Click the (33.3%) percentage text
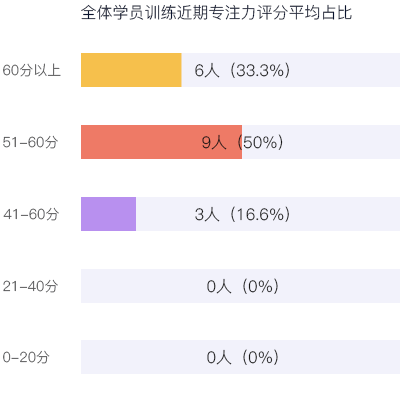400x400 pixels. [x=260, y=70]
